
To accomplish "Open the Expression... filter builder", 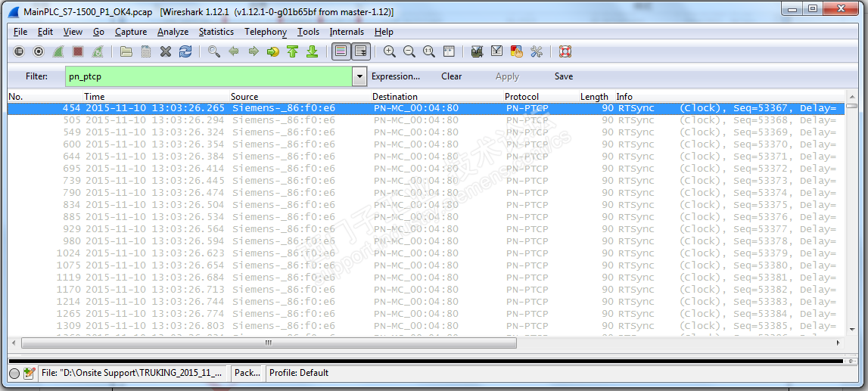I will pyautogui.click(x=396, y=76).
